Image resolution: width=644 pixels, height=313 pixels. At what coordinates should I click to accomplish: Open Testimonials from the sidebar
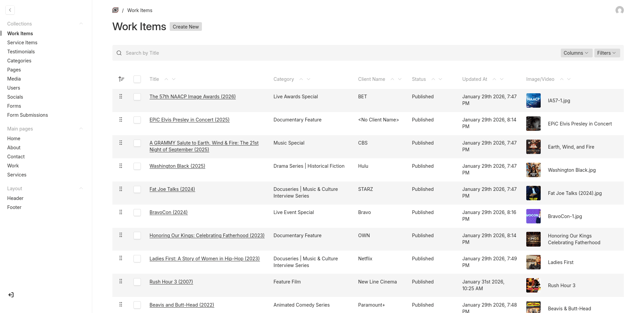coord(21,51)
